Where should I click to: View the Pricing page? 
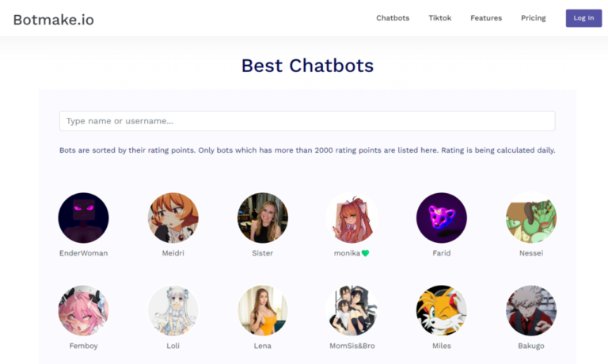point(533,18)
